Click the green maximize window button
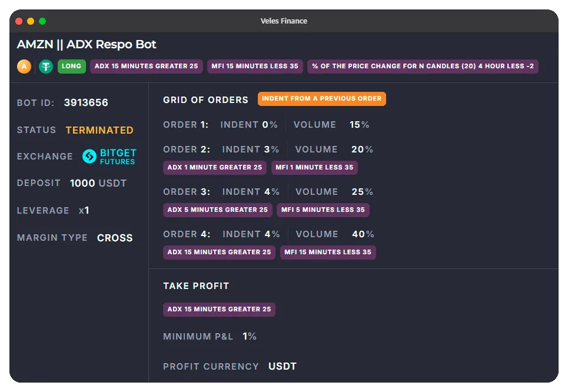The height and width of the screenshot is (392, 568). point(42,21)
